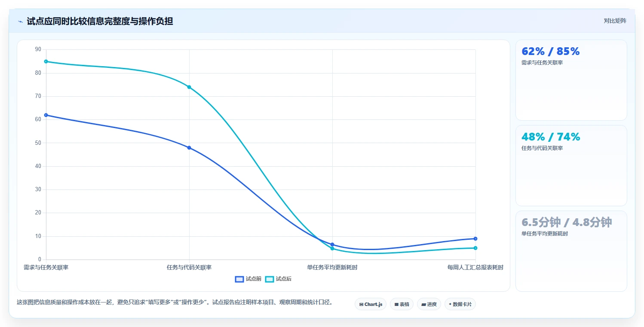This screenshot has width=644, height=327.
Task: Click 试点后 point at 每周人工汇总报表耗时
Action: point(475,248)
